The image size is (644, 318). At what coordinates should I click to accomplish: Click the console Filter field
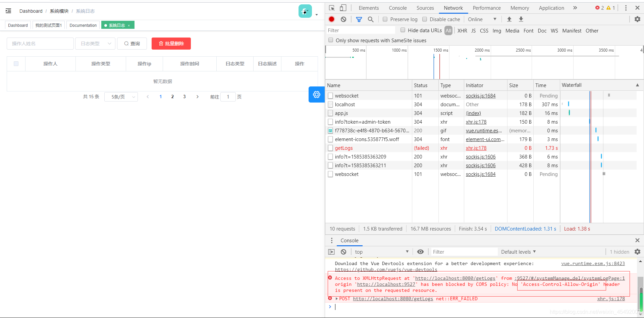pos(465,252)
